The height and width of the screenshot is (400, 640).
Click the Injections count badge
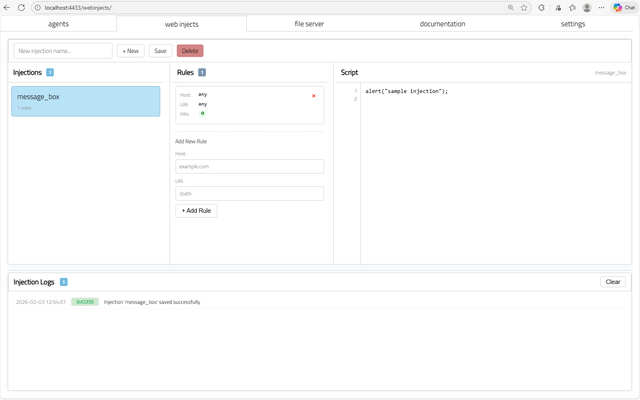pos(50,73)
